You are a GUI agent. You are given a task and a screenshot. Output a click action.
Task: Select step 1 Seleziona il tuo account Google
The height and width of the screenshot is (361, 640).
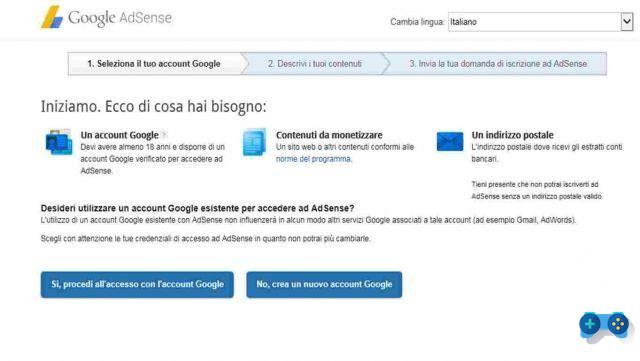154,64
